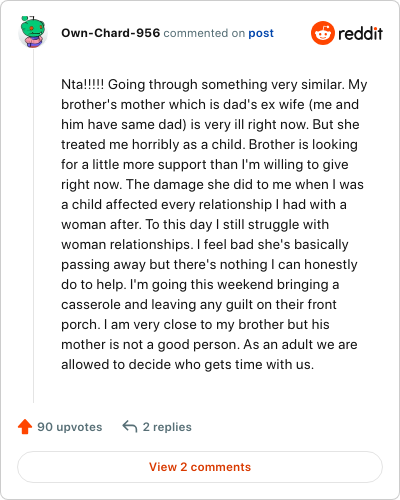Click the orange upvote arrow icon
This screenshot has width=400, height=500.
click(x=25, y=427)
